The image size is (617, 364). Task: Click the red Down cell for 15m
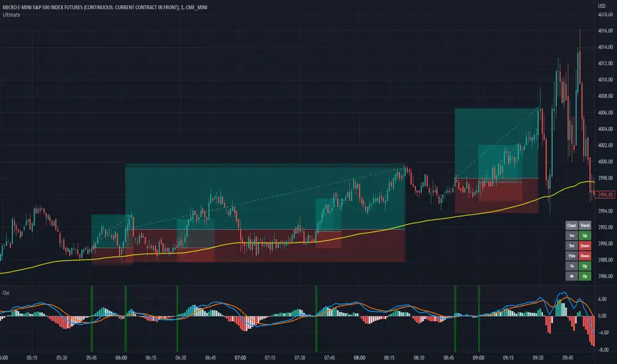point(585,255)
